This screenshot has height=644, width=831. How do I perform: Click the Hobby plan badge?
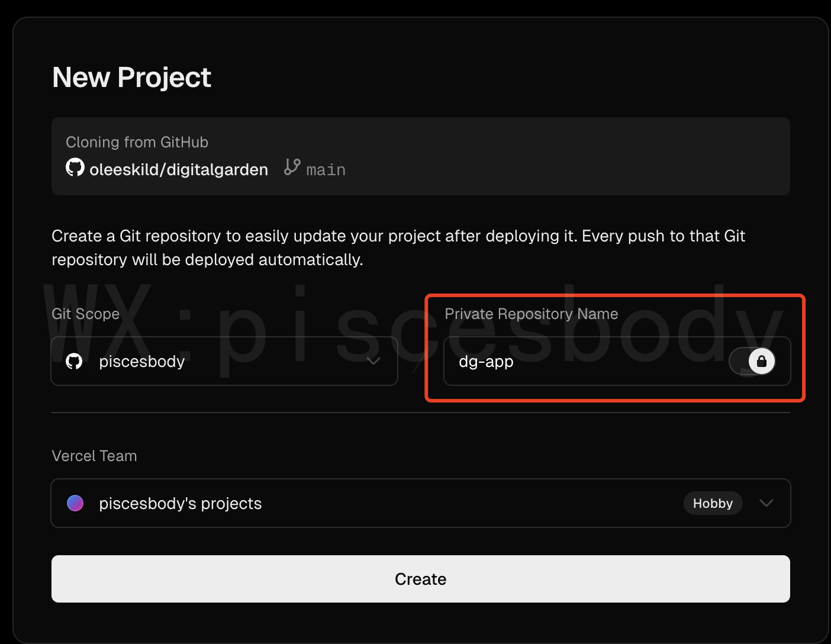(x=713, y=503)
